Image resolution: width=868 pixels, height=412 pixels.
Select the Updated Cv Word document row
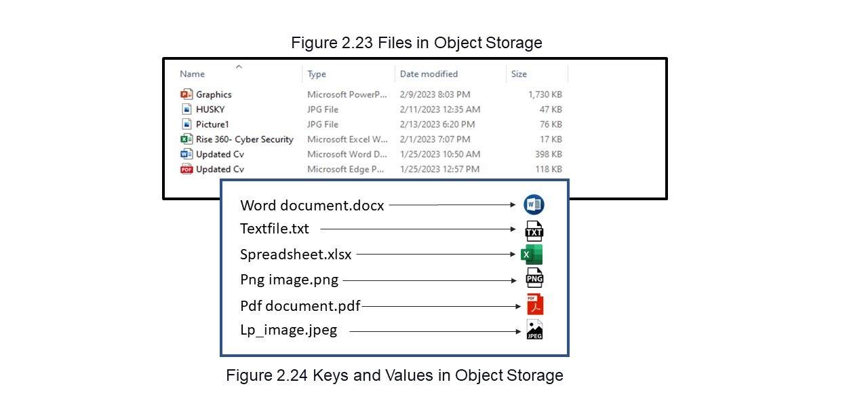click(x=371, y=154)
